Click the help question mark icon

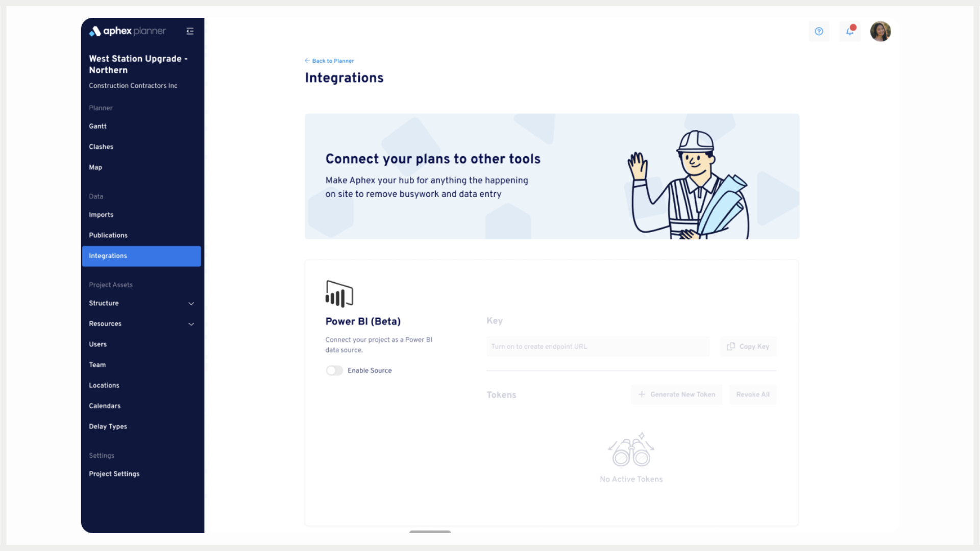pos(819,31)
